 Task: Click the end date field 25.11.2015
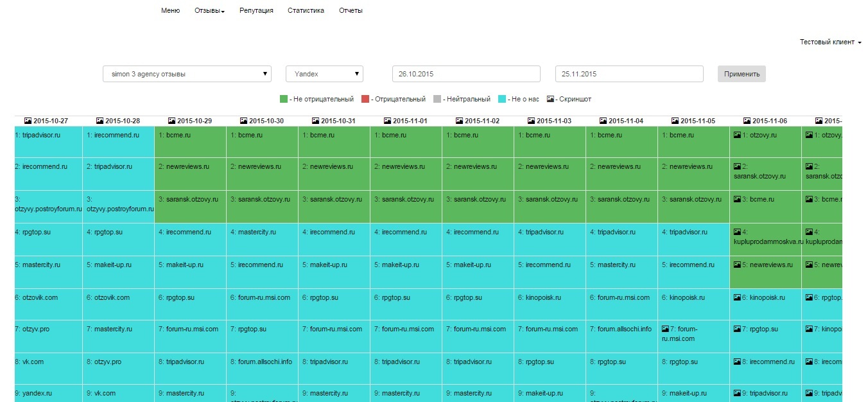[629, 74]
